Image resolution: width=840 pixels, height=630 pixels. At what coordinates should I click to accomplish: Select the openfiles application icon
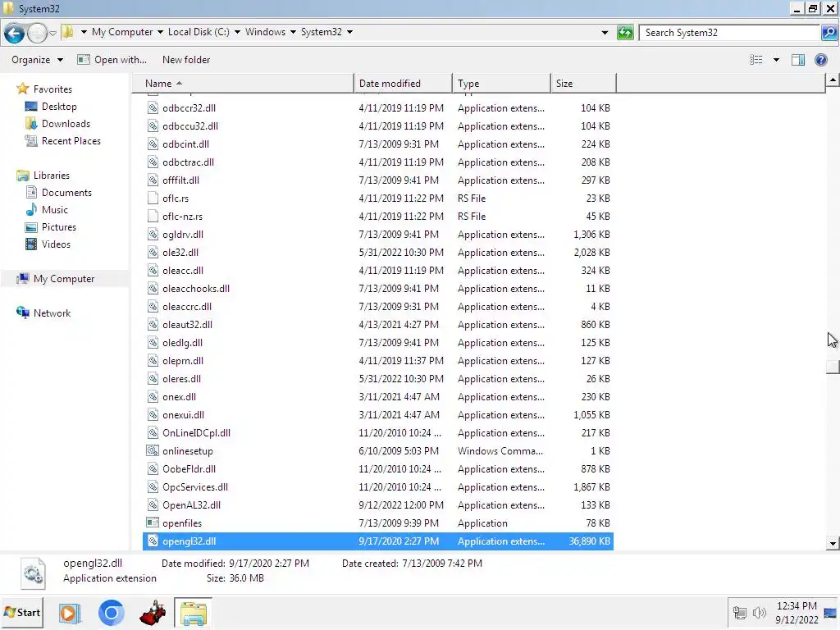[153, 523]
